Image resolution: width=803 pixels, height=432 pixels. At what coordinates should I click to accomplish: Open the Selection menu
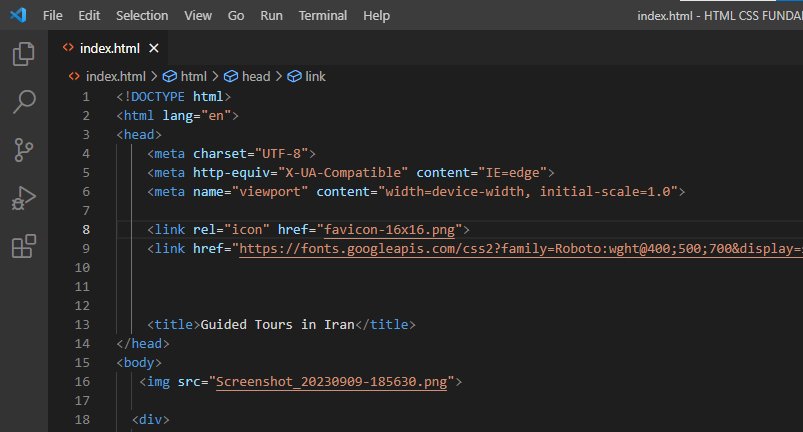point(142,16)
